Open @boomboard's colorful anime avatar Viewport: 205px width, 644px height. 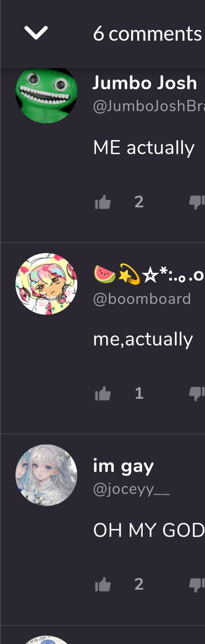tap(46, 284)
